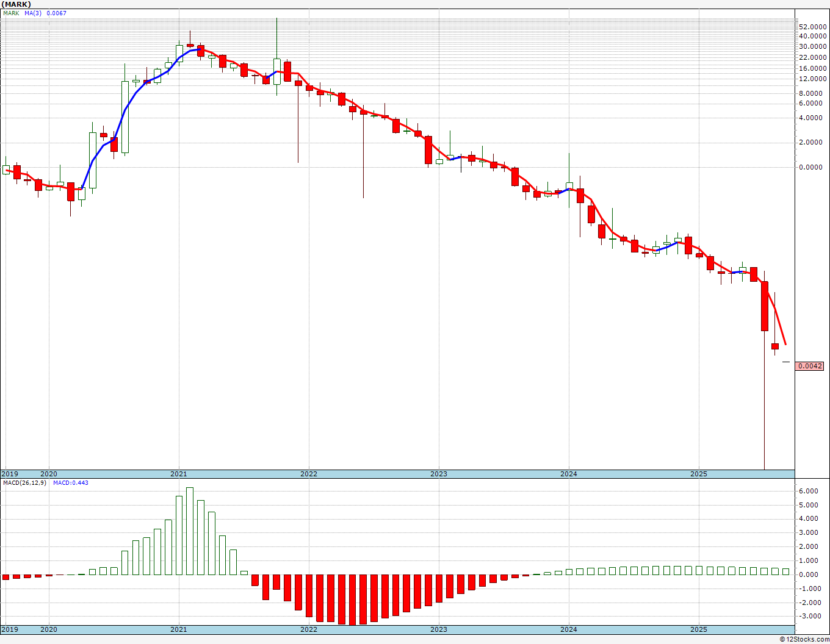The width and height of the screenshot is (830, 644).
Task: Click the 2023 label on price time axis
Action: pos(439,474)
